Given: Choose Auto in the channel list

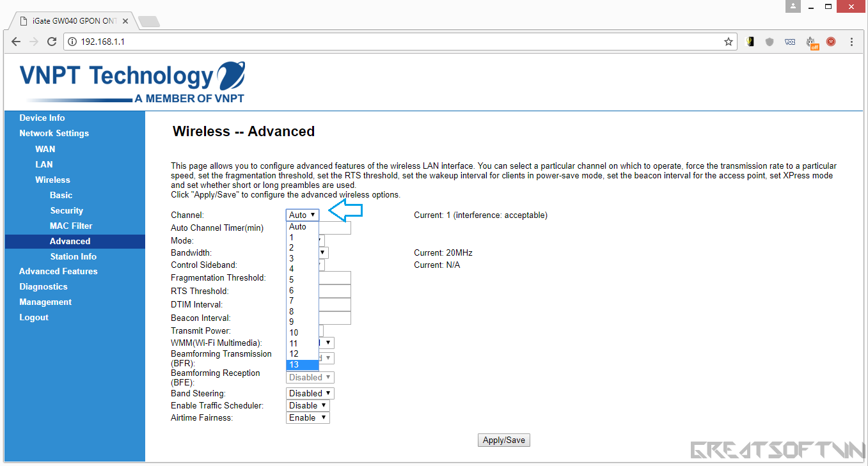Looking at the screenshot, I should [x=302, y=227].
